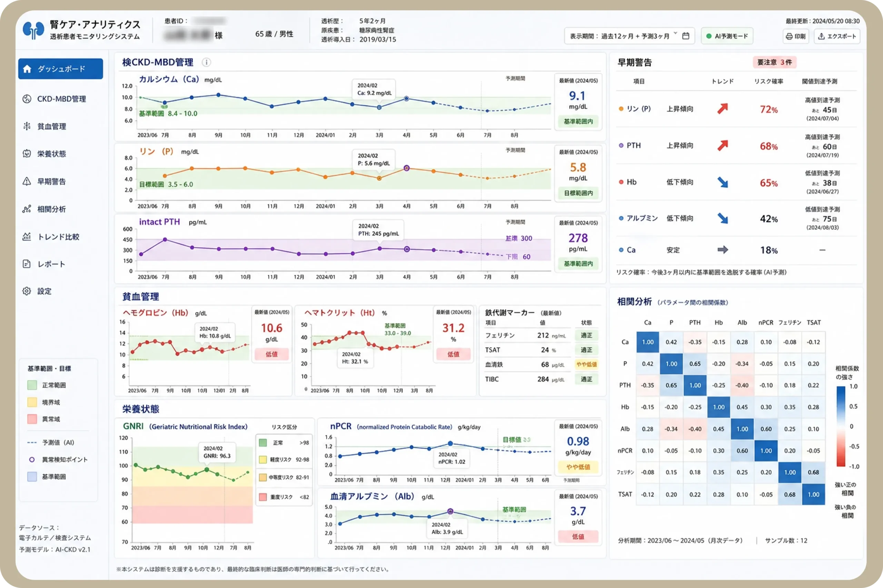Click the dropdown chevron after 予測3ヶ月
Viewport: 883px width, 588px height.
pos(675,34)
